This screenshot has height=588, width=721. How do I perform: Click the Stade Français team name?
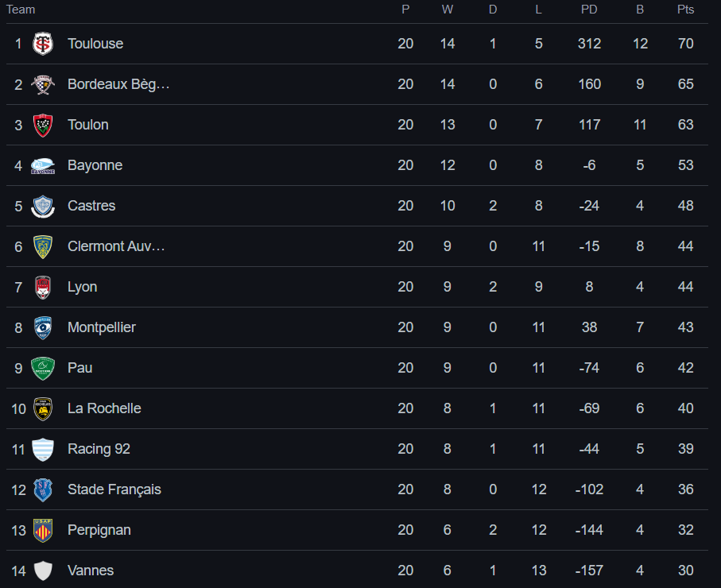[114, 489]
